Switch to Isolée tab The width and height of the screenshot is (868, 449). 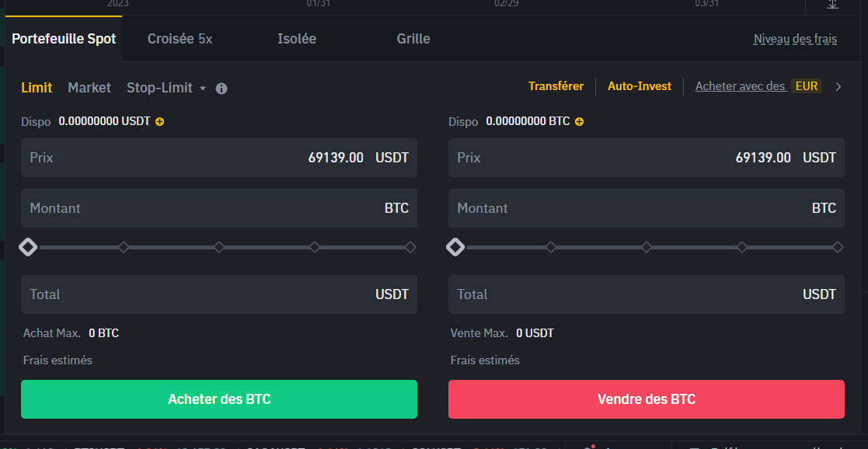297,39
